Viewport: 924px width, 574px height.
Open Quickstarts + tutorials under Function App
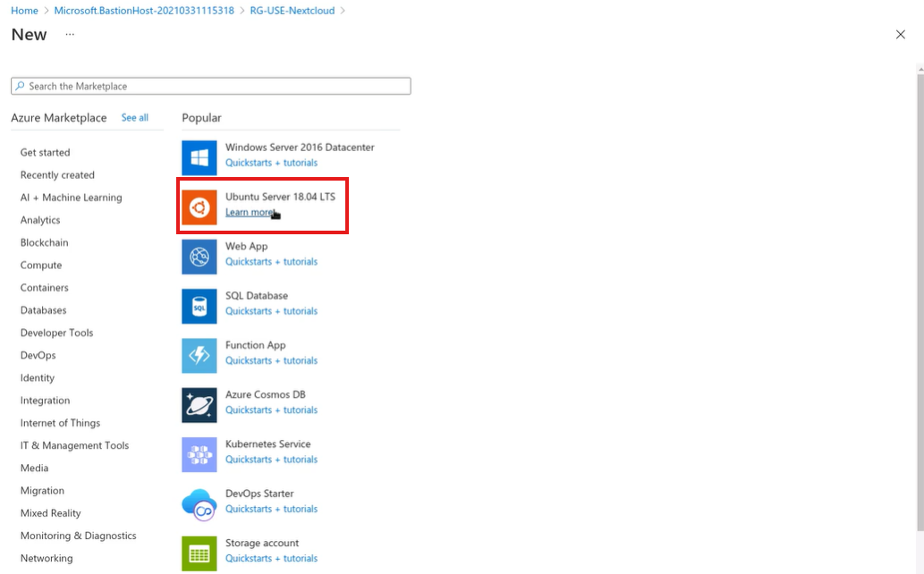coord(271,360)
